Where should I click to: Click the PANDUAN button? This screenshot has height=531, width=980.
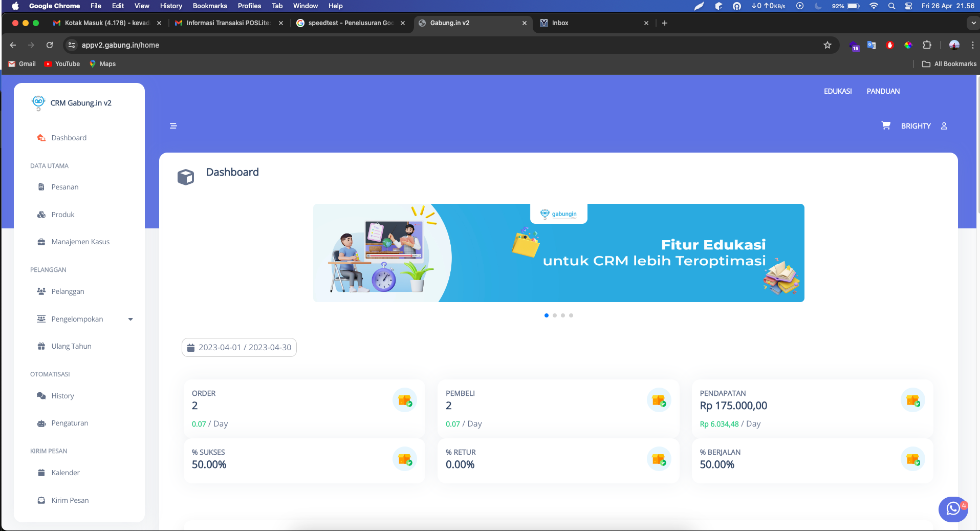coord(883,91)
